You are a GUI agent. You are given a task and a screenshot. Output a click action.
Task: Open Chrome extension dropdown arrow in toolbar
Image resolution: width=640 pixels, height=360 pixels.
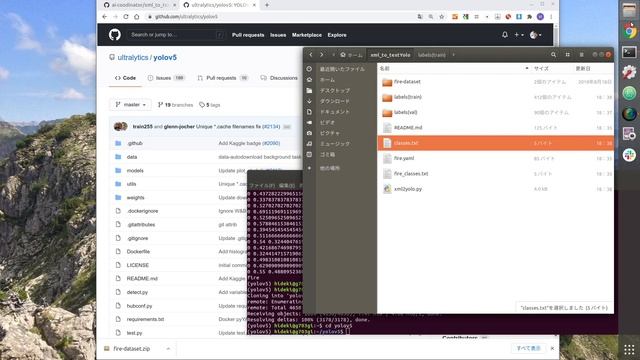click(487, 17)
